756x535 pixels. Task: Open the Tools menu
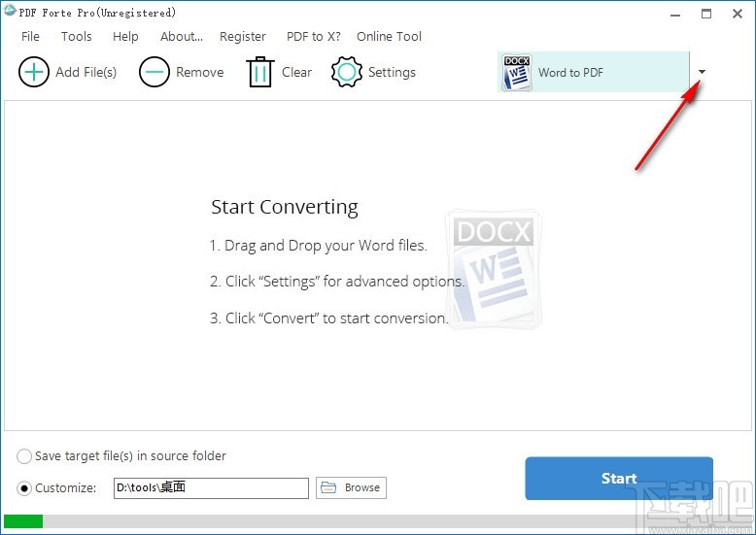76,36
